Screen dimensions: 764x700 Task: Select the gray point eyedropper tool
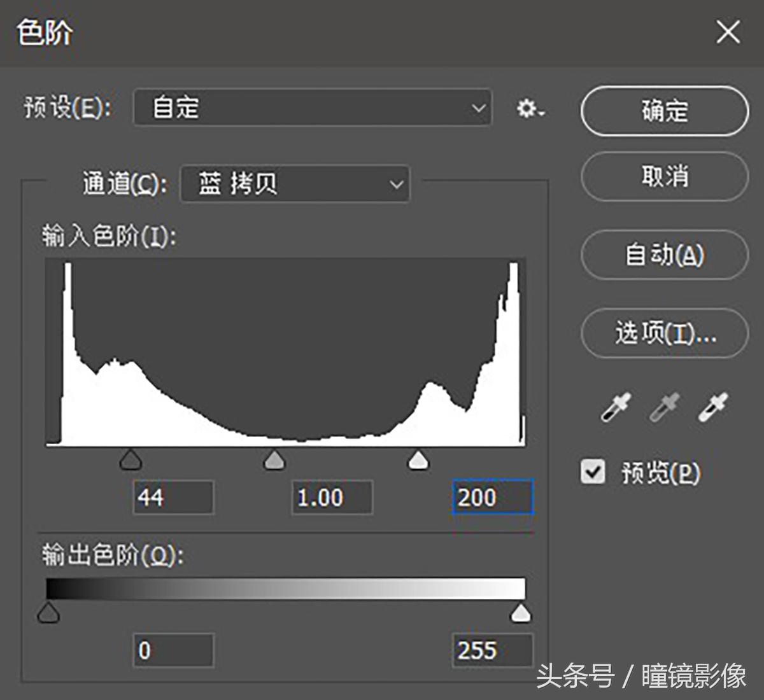(663, 407)
